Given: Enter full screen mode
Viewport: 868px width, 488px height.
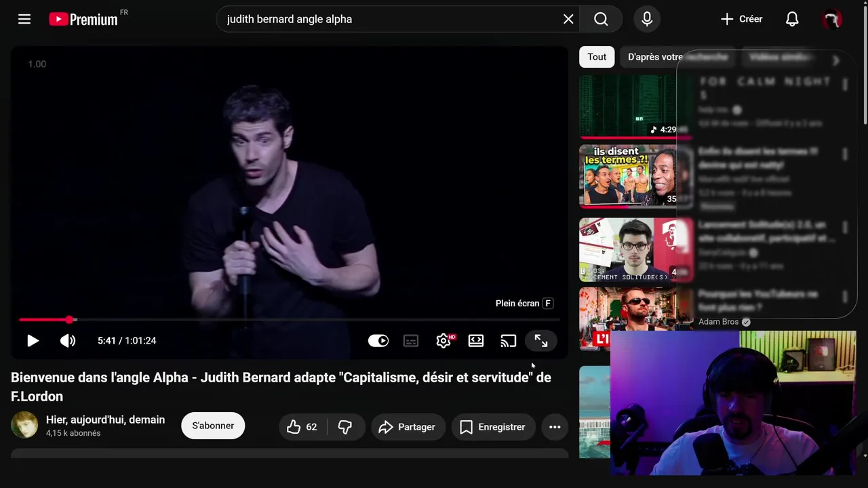Looking at the screenshot, I should [x=541, y=340].
